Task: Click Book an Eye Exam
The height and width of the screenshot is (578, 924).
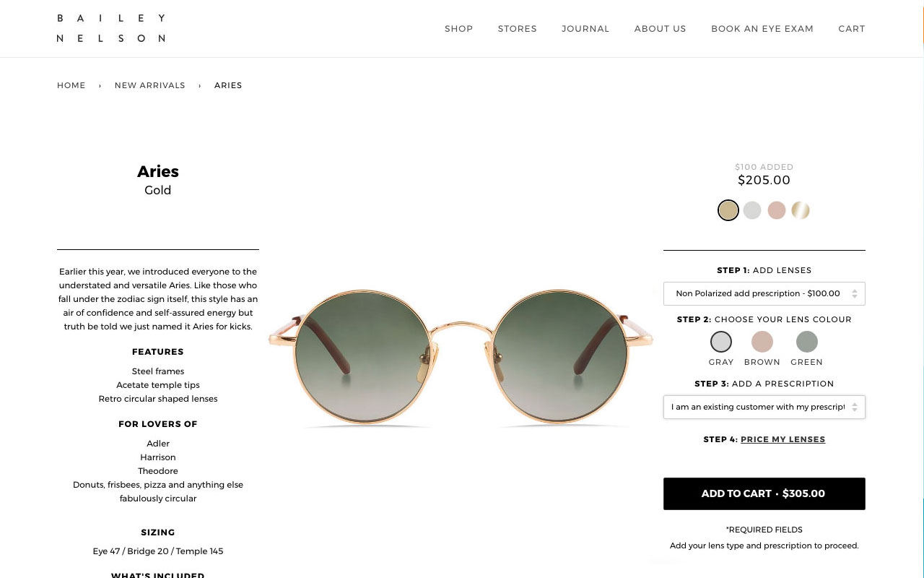Action: (x=762, y=29)
